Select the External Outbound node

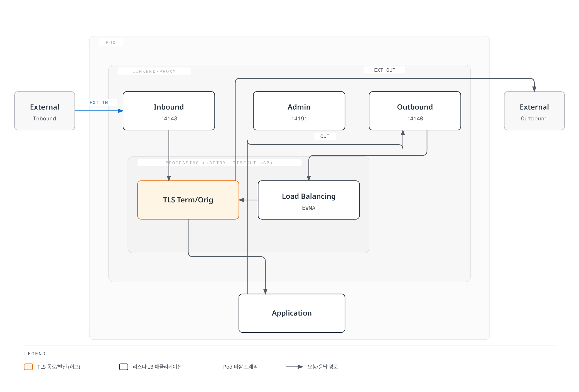tap(534, 111)
